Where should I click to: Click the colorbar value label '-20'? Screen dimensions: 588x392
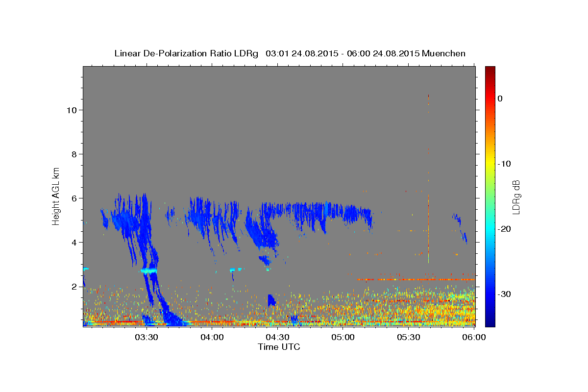point(505,229)
